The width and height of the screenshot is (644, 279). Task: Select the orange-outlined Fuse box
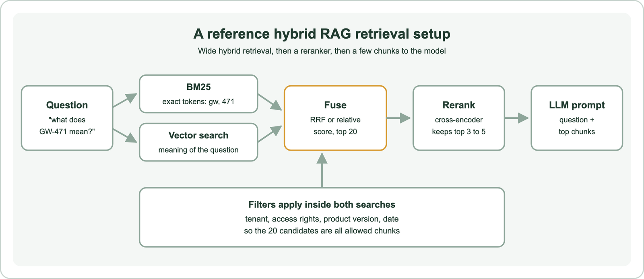(335, 118)
